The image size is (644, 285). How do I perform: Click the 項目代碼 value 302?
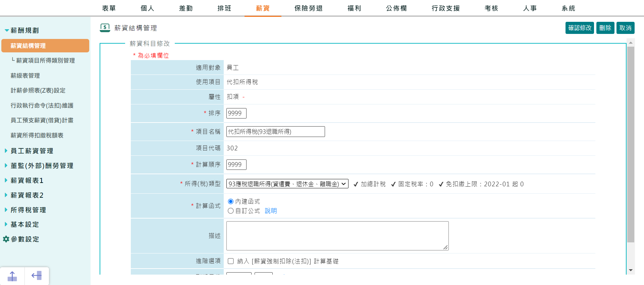pyautogui.click(x=232, y=148)
